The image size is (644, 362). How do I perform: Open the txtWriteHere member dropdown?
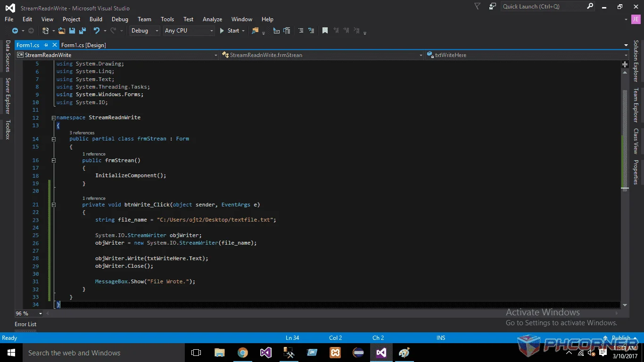tap(528, 55)
